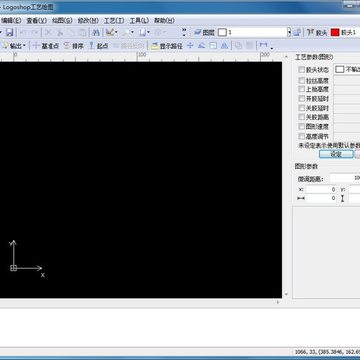Open the 工具(L) menu
The image size is (360, 360).
click(139, 21)
